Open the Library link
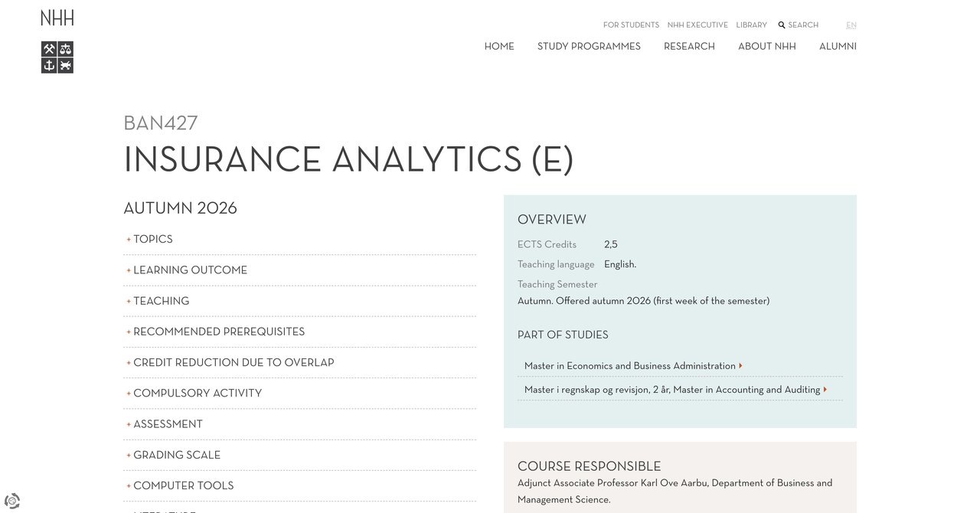 751,25
